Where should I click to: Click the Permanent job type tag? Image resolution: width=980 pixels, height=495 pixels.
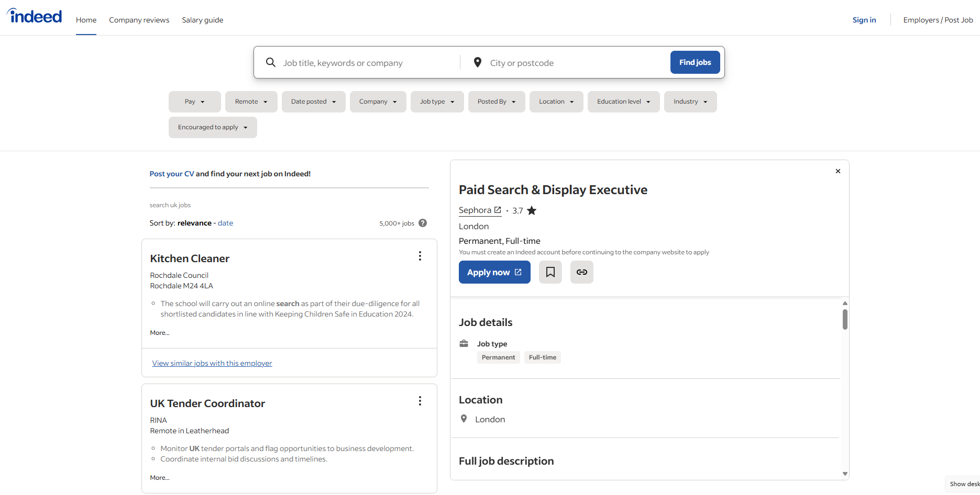[499, 357]
